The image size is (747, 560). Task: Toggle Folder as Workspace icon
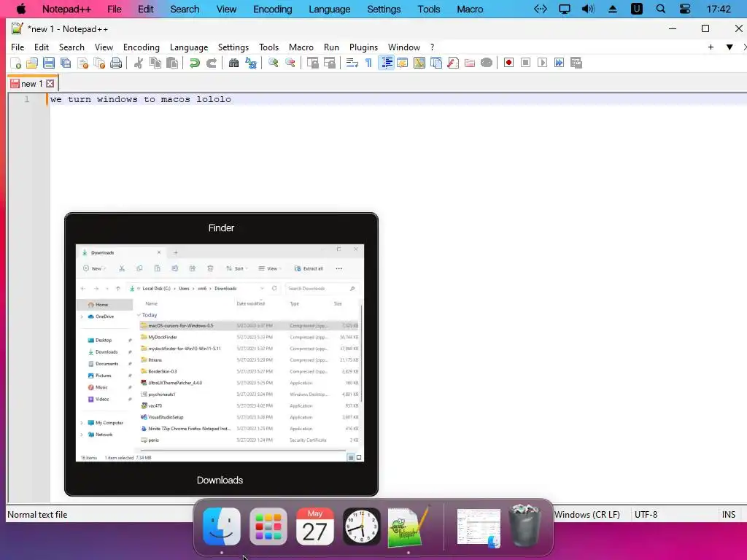pos(470,63)
